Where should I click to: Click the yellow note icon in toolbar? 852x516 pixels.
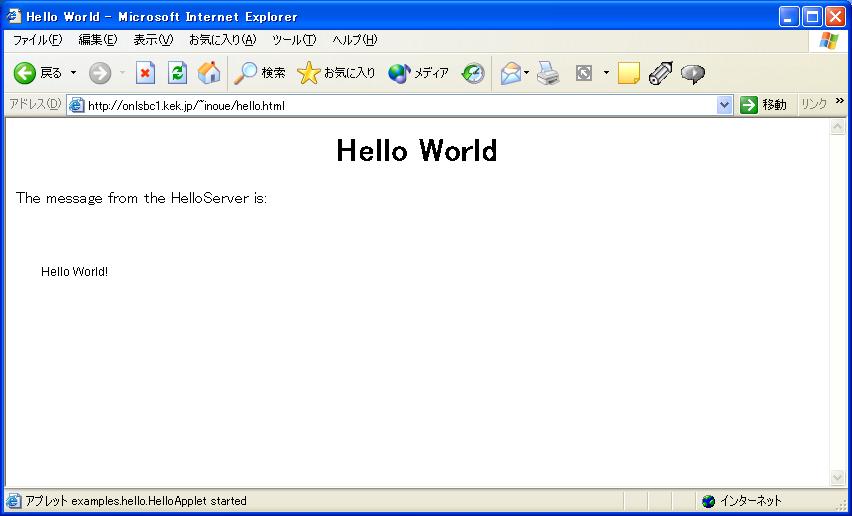(x=628, y=73)
